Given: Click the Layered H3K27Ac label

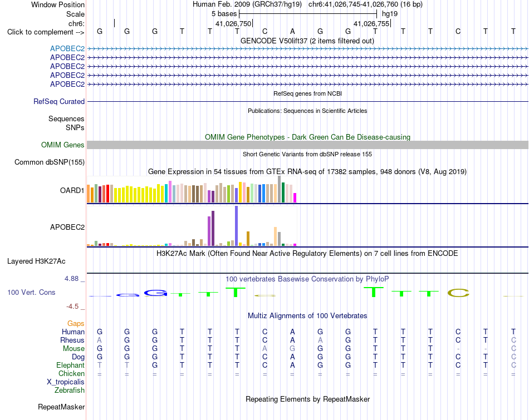Looking at the screenshot, I should pyautogui.click(x=36, y=261).
